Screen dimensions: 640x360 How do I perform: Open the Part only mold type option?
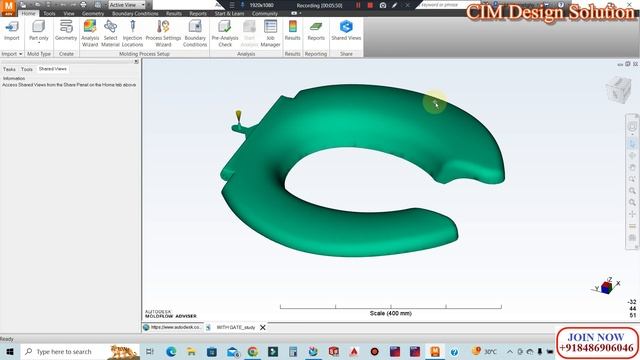point(39,31)
